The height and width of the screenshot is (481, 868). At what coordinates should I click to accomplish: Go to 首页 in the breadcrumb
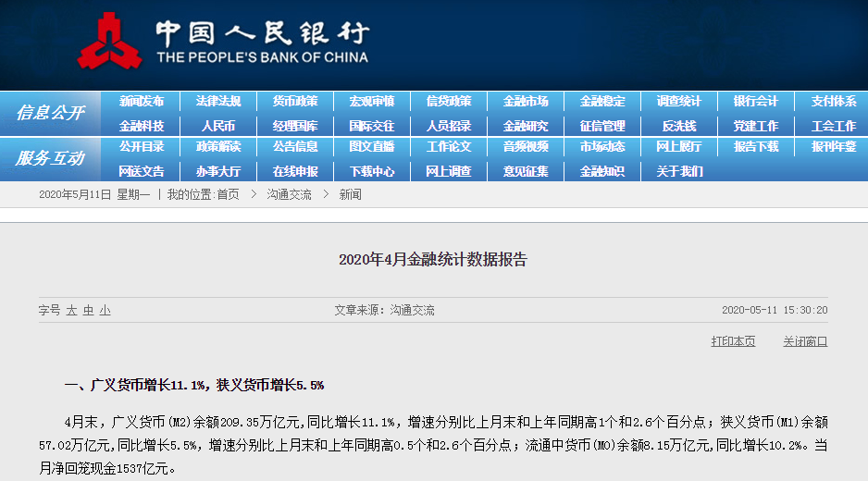coord(228,195)
